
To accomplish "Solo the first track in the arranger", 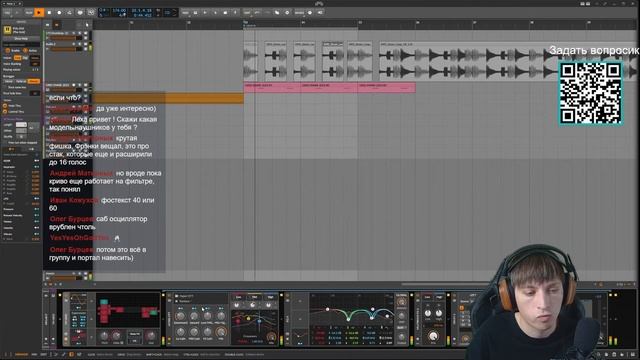I will [80, 33].
